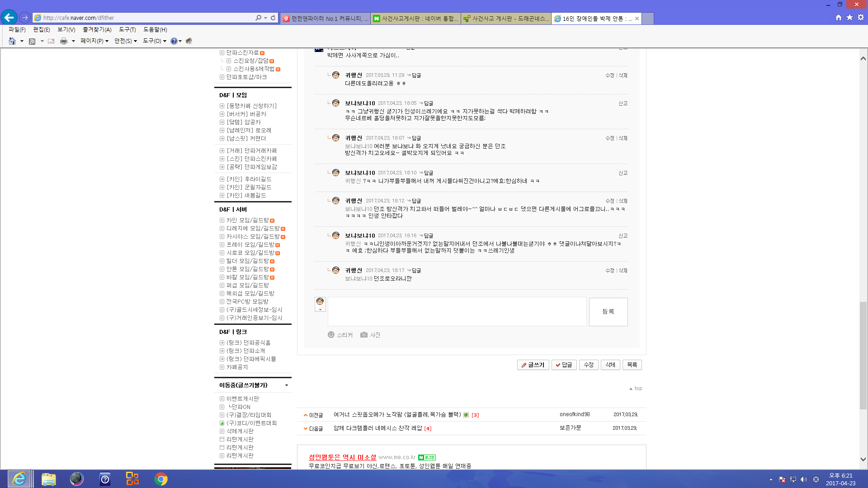Open the 즐겨찾기(A) menu
This screenshot has width=868, height=488.
pyautogui.click(x=97, y=29)
